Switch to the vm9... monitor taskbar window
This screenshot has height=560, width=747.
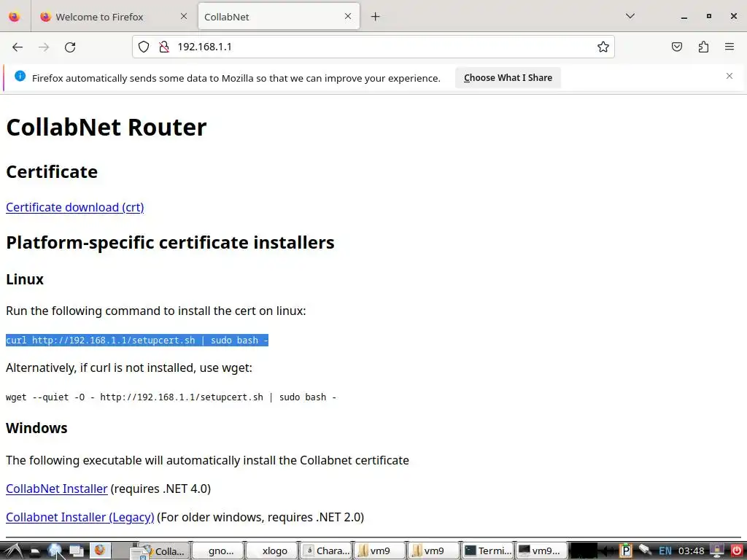click(542, 551)
